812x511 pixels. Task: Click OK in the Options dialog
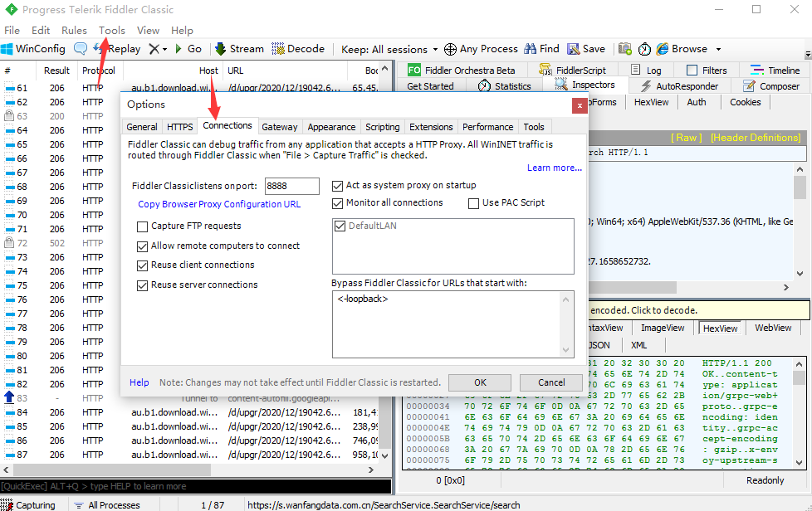point(480,382)
